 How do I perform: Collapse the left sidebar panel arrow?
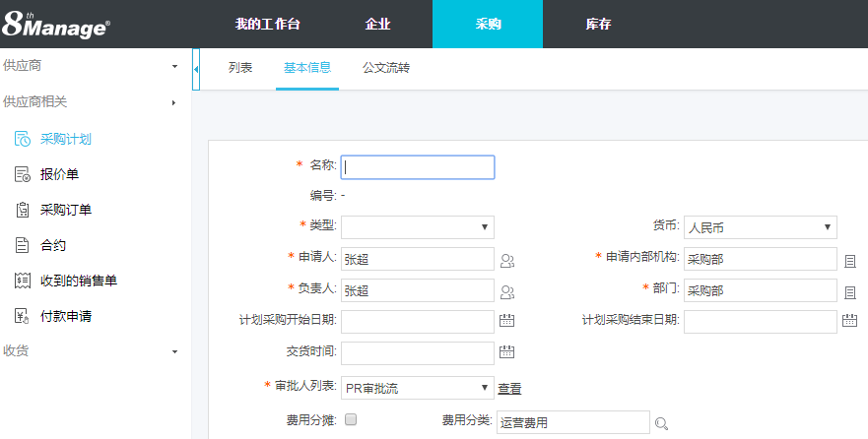coord(196,69)
